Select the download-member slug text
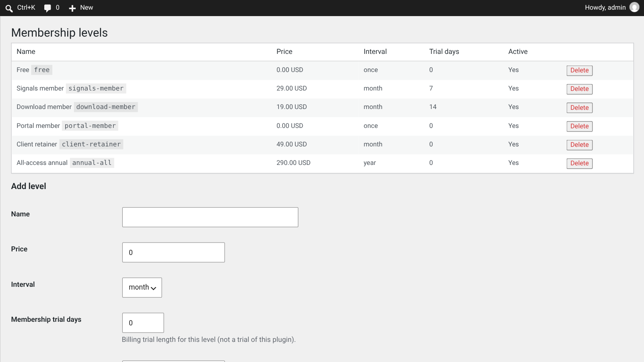644x362 pixels. (x=106, y=107)
